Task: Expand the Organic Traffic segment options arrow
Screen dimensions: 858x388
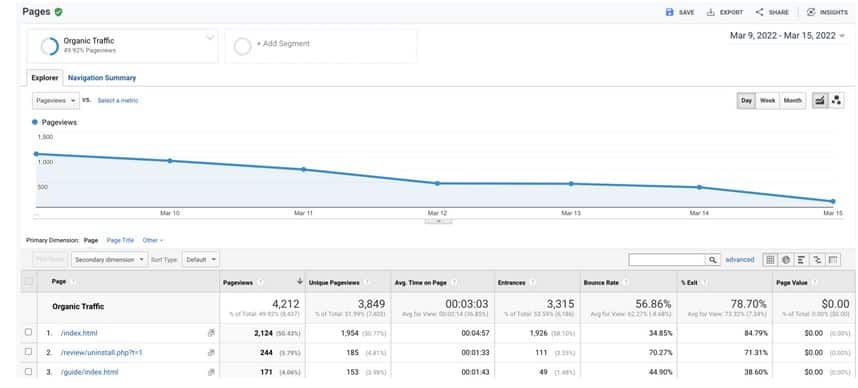Action: [x=210, y=38]
